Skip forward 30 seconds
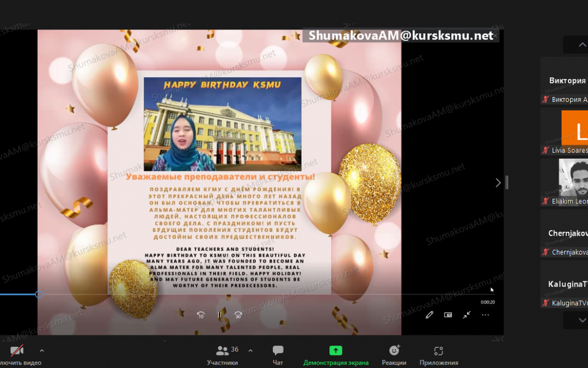 point(238,315)
